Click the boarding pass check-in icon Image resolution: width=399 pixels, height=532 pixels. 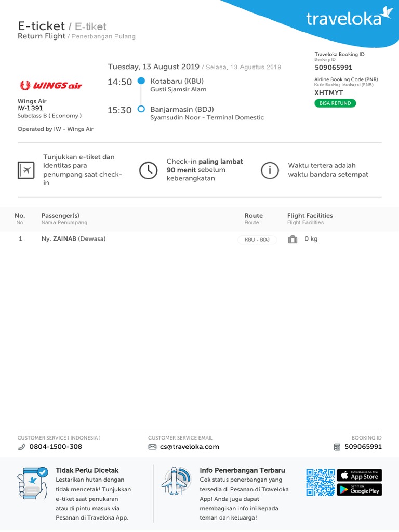pos(26,170)
